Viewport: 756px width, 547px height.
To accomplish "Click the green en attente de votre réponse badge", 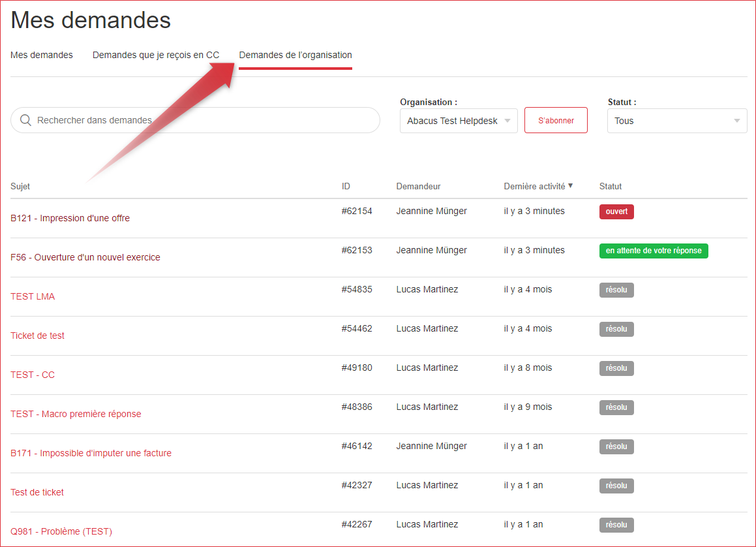I will (x=654, y=251).
